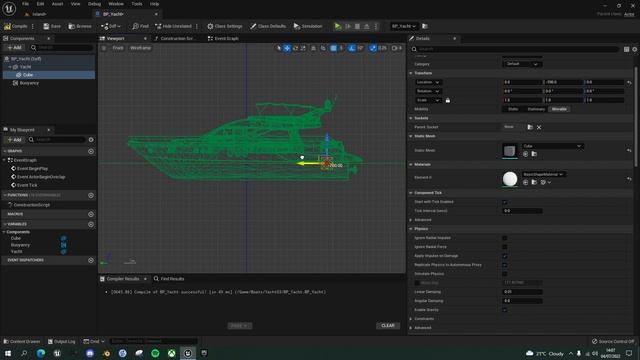Switch to the Construction Script tab
640x360 pixels.
[175, 38]
